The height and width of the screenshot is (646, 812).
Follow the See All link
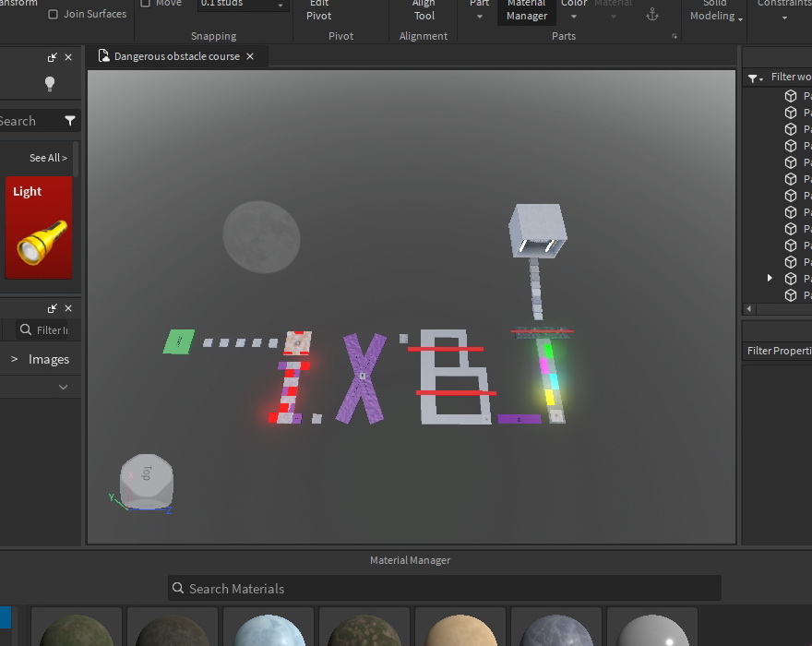(48, 158)
